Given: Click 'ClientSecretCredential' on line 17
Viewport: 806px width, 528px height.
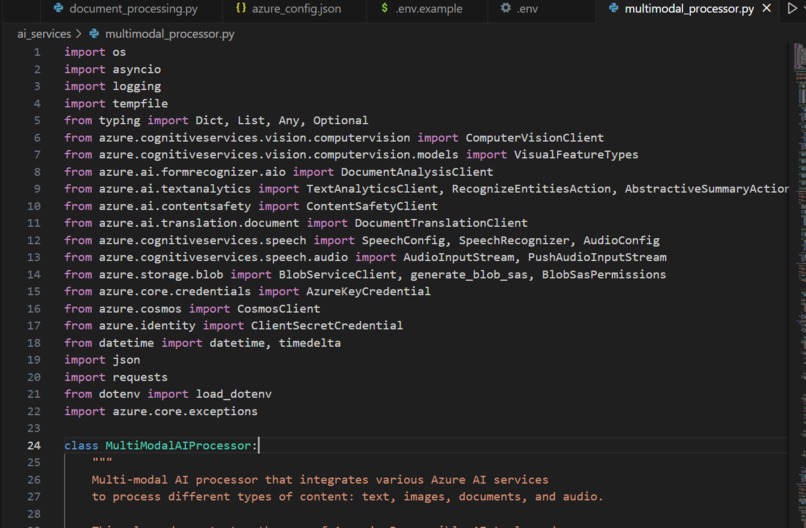Looking at the screenshot, I should coord(327,326).
